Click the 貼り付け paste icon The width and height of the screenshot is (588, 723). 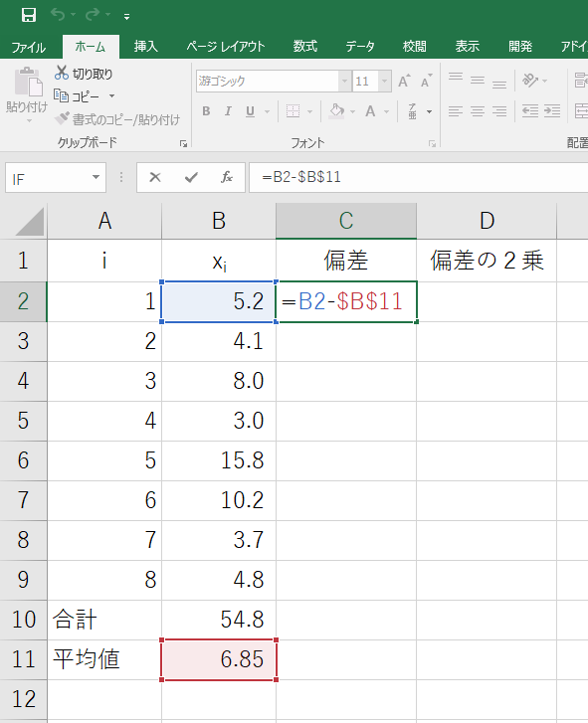tap(27, 83)
